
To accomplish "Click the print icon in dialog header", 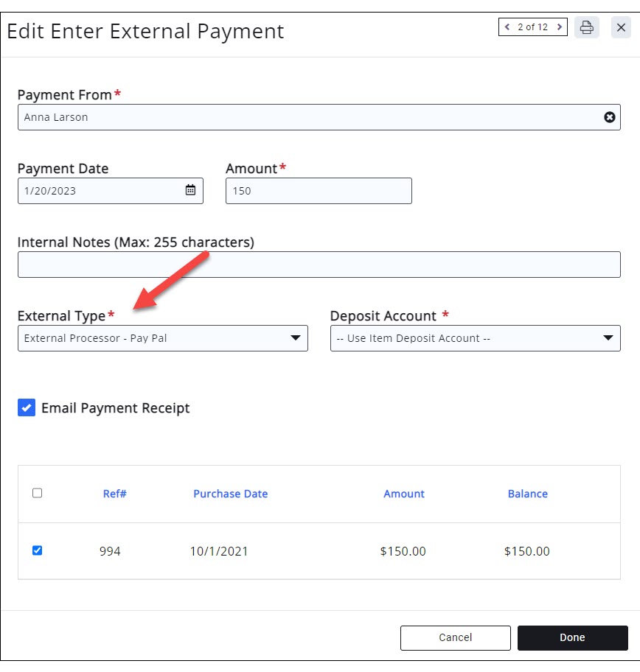I will coord(587,28).
